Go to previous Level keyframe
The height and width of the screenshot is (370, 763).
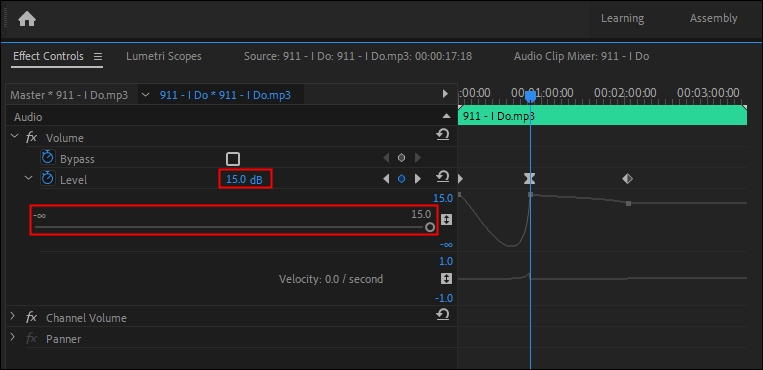(386, 179)
